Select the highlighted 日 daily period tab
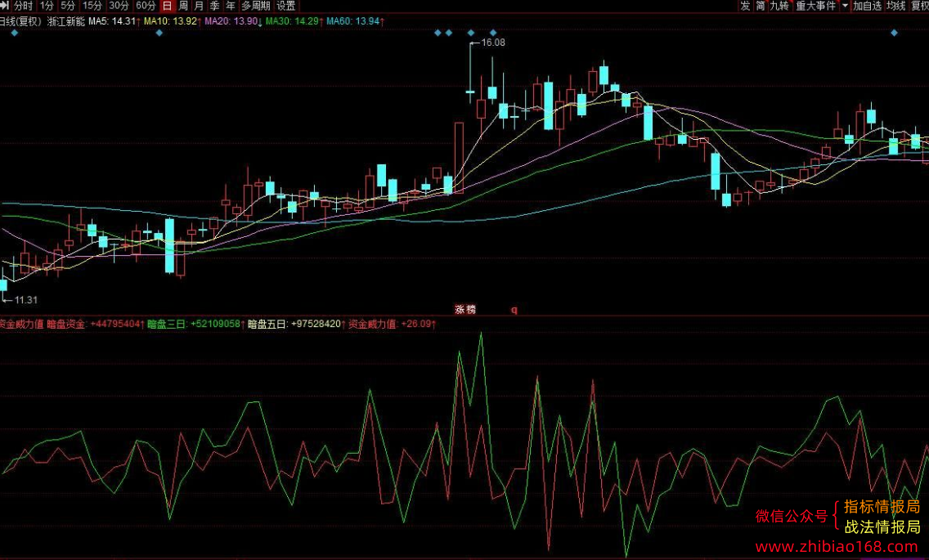 (x=167, y=6)
